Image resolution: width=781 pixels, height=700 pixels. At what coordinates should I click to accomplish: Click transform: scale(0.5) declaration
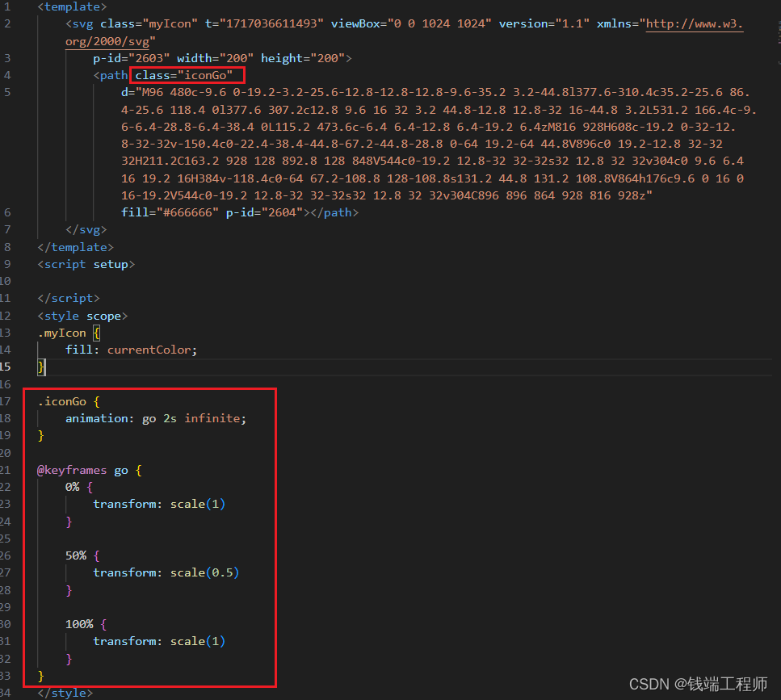[166, 573]
